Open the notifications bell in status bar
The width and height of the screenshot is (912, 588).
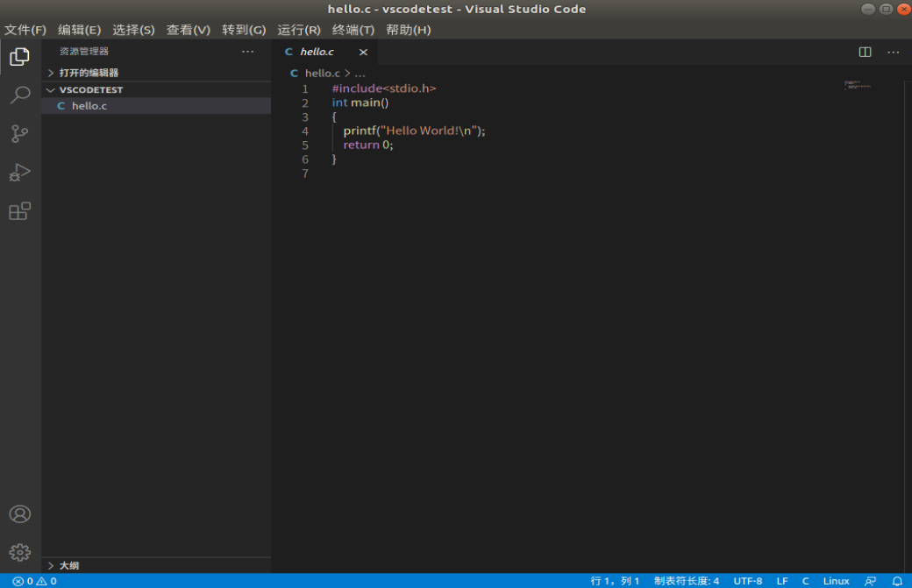pyautogui.click(x=897, y=581)
